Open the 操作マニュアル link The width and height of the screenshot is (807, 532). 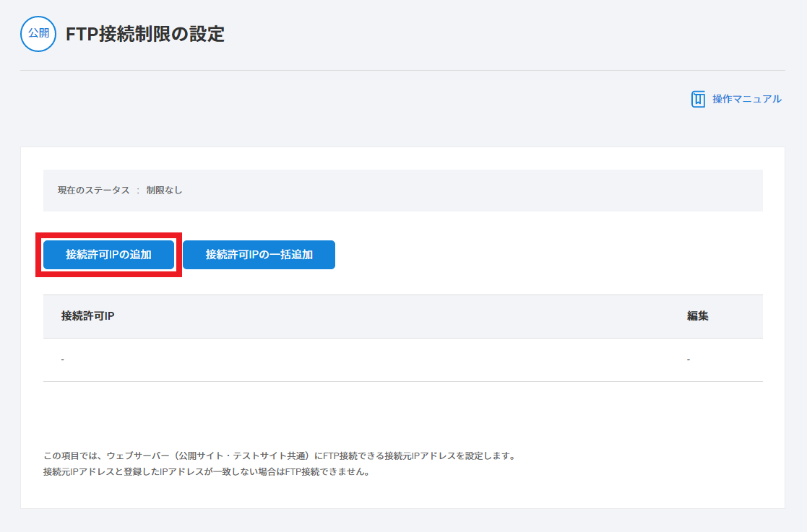[746, 99]
